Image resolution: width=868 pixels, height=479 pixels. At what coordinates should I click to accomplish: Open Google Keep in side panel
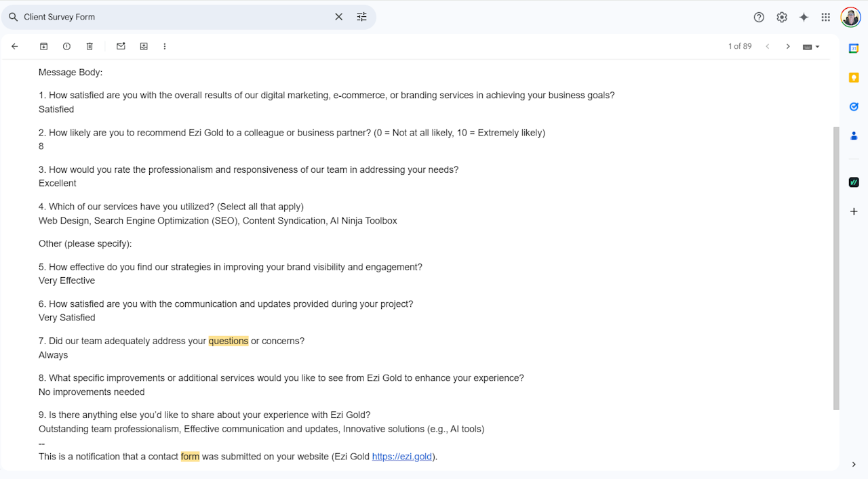click(x=854, y=78)
